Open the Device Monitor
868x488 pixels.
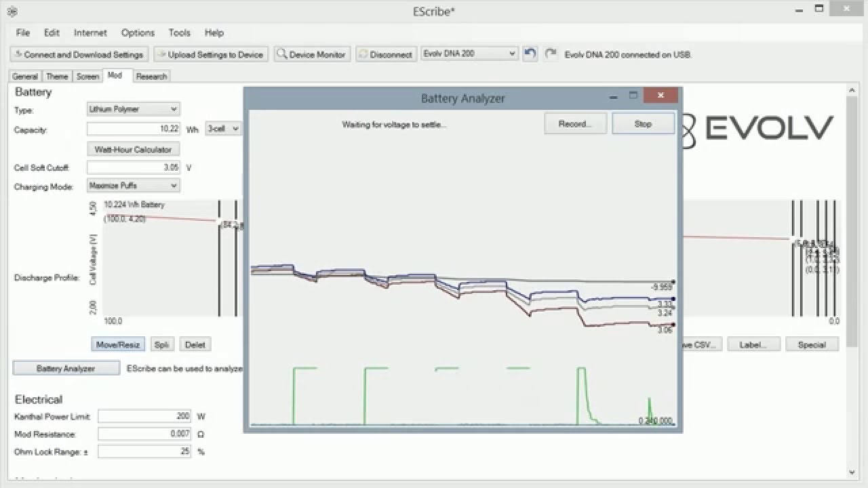click(312, 54)
